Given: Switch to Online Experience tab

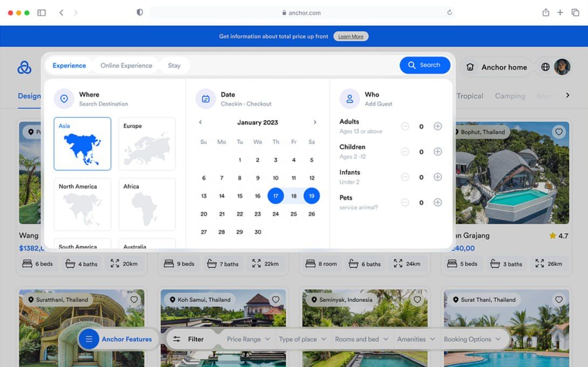Looking at the screenshot, I should tap(126, 66).
